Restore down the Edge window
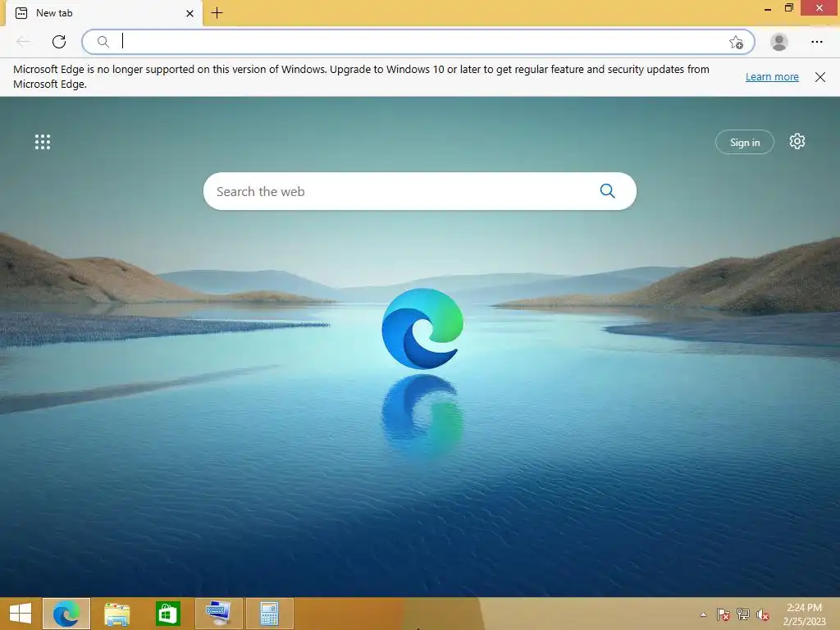The image size is (840, 630). (x=789, y=8)
